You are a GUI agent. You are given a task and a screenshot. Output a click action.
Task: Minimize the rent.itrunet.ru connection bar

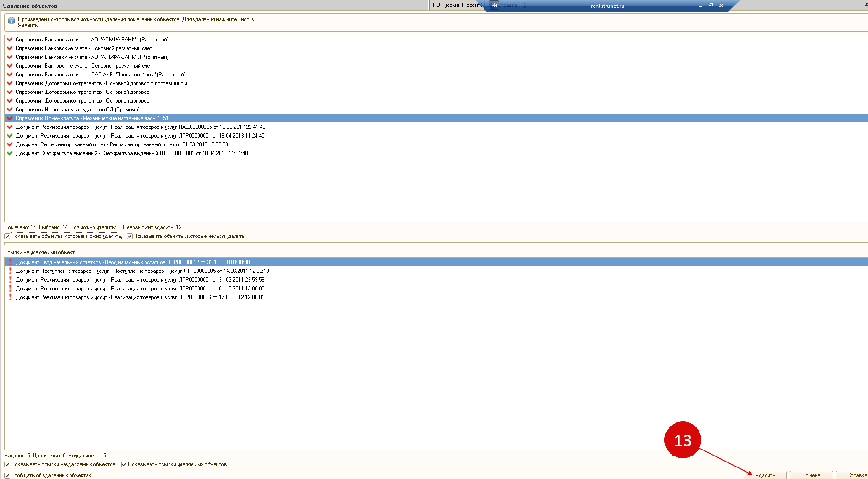(x=700, y=6)
